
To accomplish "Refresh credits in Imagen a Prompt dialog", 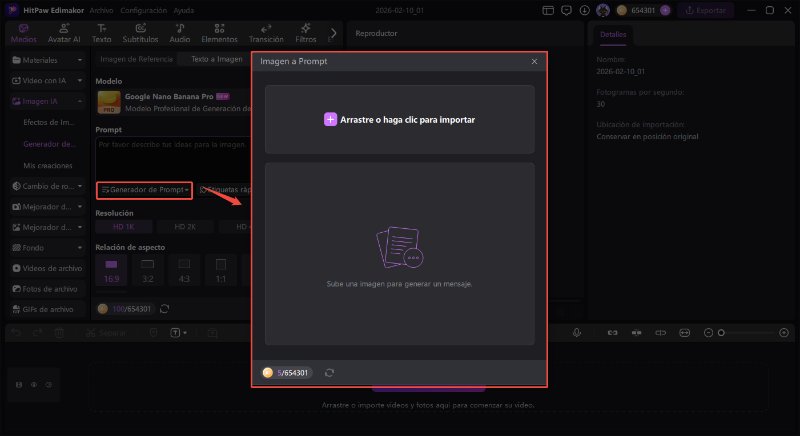I will 330,373.
